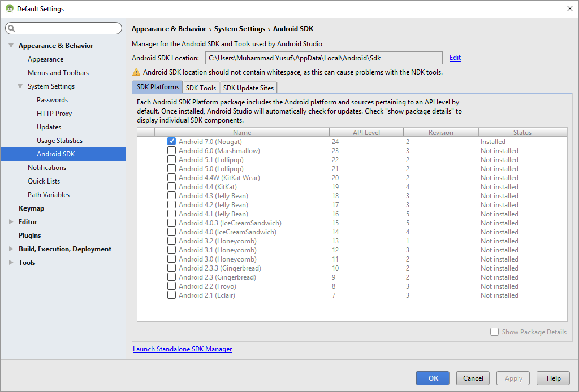
Task: Open Path Variables settings
Action: click(49, 195)
